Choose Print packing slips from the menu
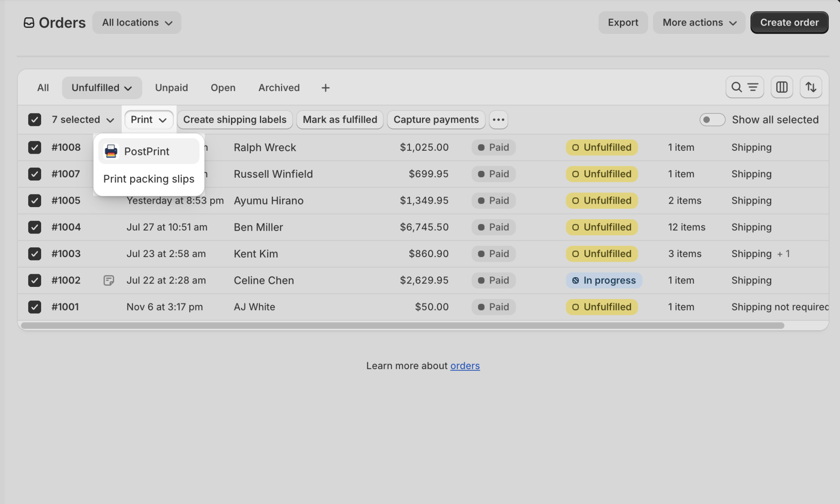The image size is (840, 504). pyautogui.click(x=149, y=179)
